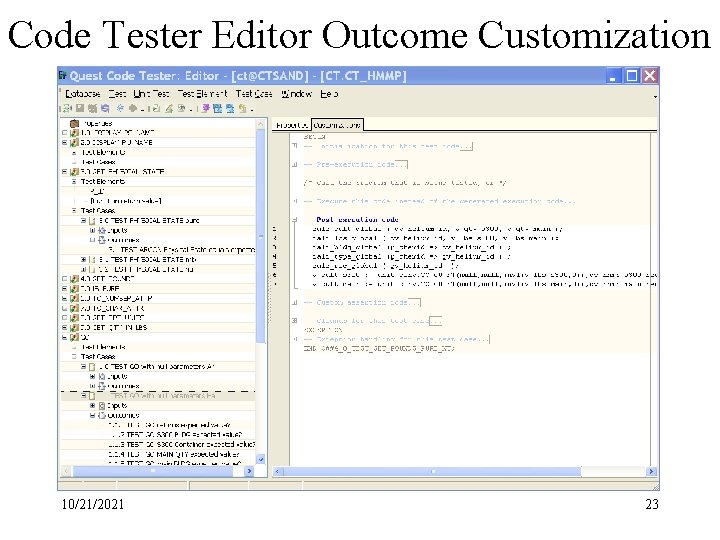Click the editor horizontal scrollbar thumb

point(432,472)
